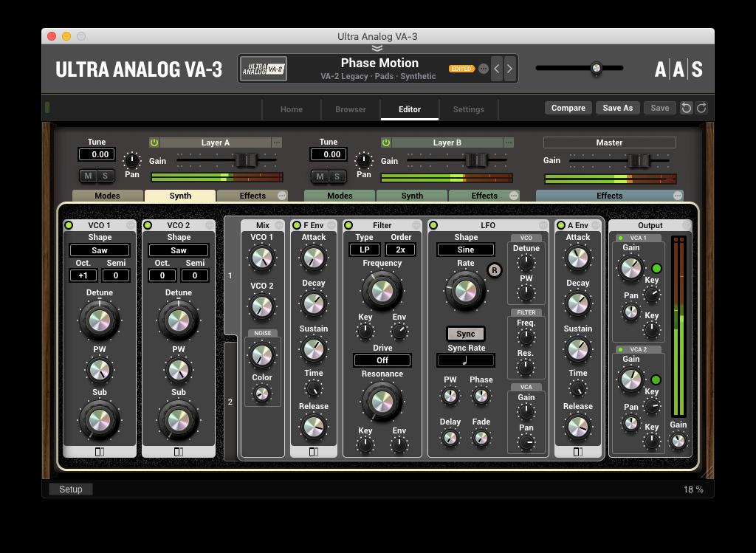Go to next preset with right arrow
This screenshot has width=756, height=553.
point(509,69)
